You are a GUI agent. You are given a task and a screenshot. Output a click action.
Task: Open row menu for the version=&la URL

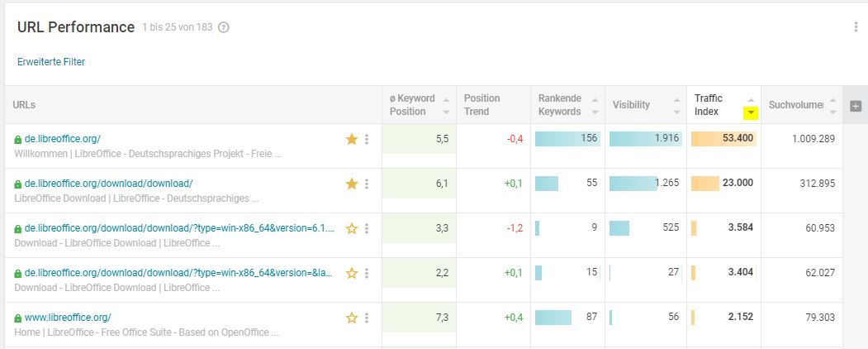[367, 273]
